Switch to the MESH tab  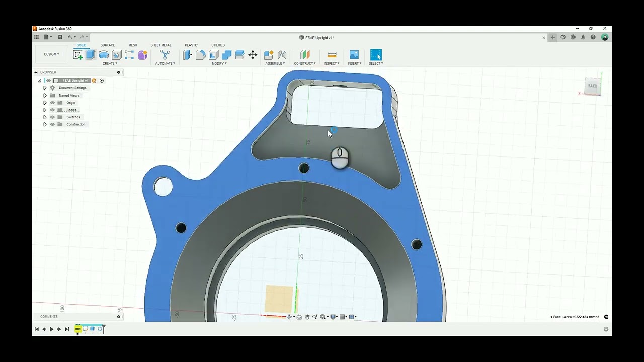[x=133, y=45]
